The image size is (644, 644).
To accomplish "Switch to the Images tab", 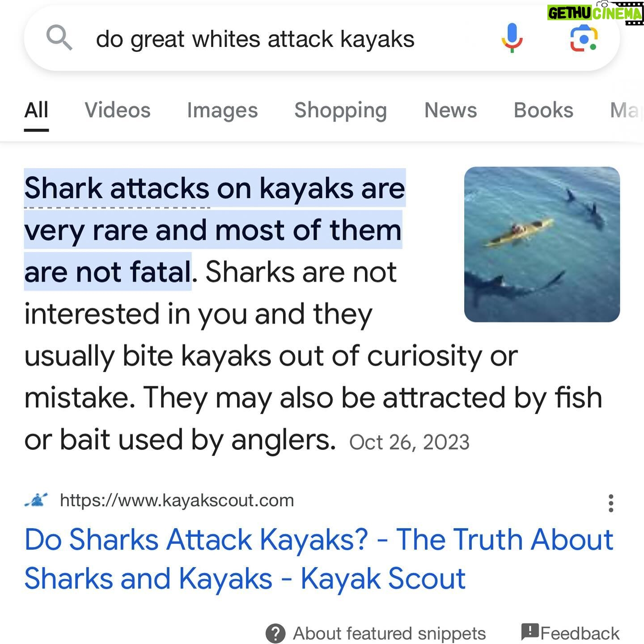I will coord(222,110).
